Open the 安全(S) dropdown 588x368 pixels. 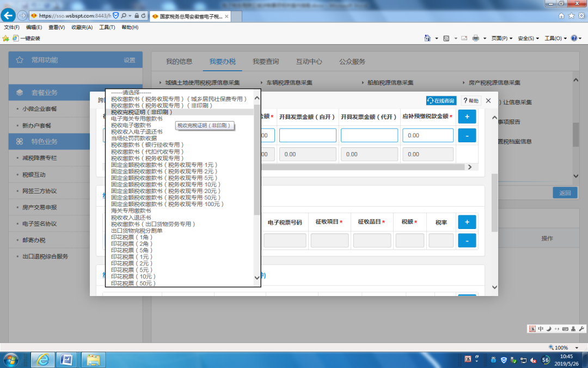(528, 38)
